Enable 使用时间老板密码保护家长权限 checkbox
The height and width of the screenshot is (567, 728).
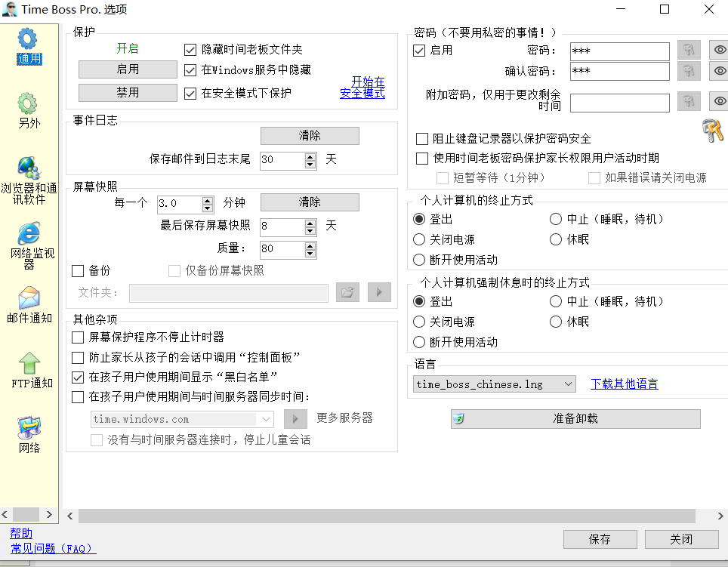tap(422, 159)
